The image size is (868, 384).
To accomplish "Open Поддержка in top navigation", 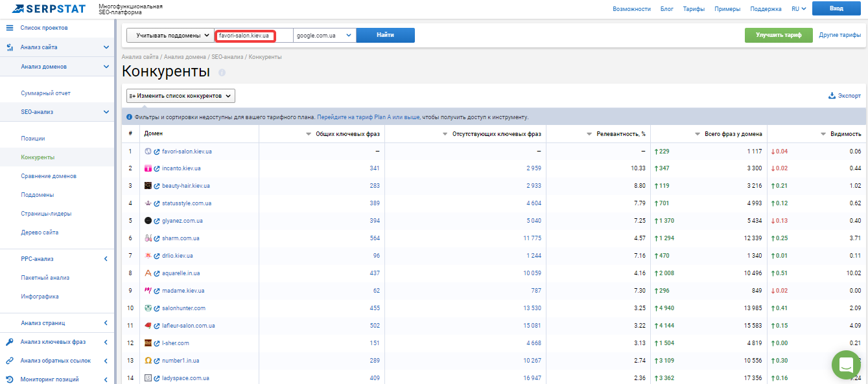I will click(x=766, y=9).
